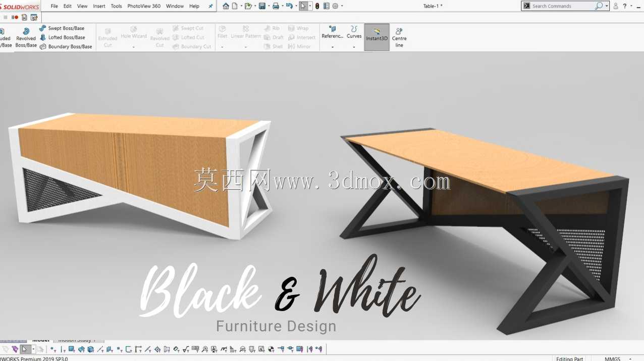Open the Help menu
This screenshot has width=644, height=361.
pyautogui.click(x=194, y=6)
